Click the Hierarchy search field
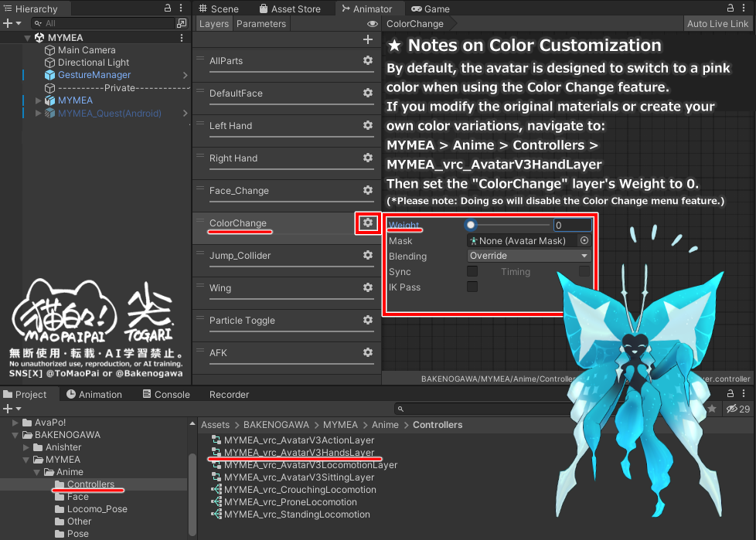The height and width of the screenshot is (540, 756). pos(103,23)
